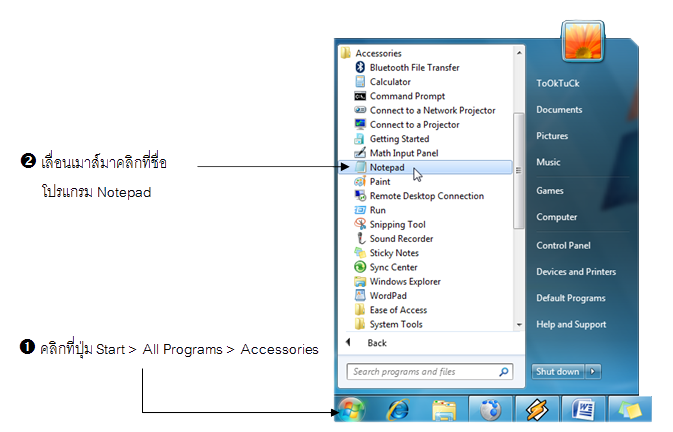This screenshot has width=673, height=432.
Task: Open Games from the right pane
Action: [x=549, y=190]
